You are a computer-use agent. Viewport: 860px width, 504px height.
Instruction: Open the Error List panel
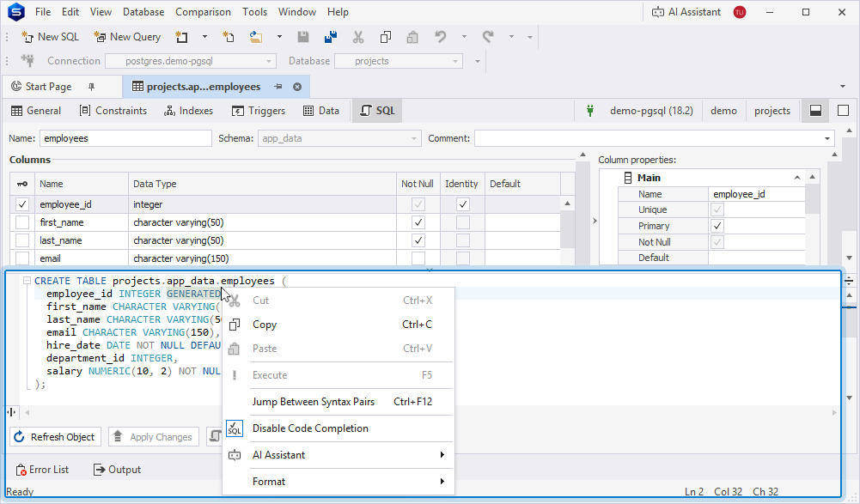tap(42, 470)
